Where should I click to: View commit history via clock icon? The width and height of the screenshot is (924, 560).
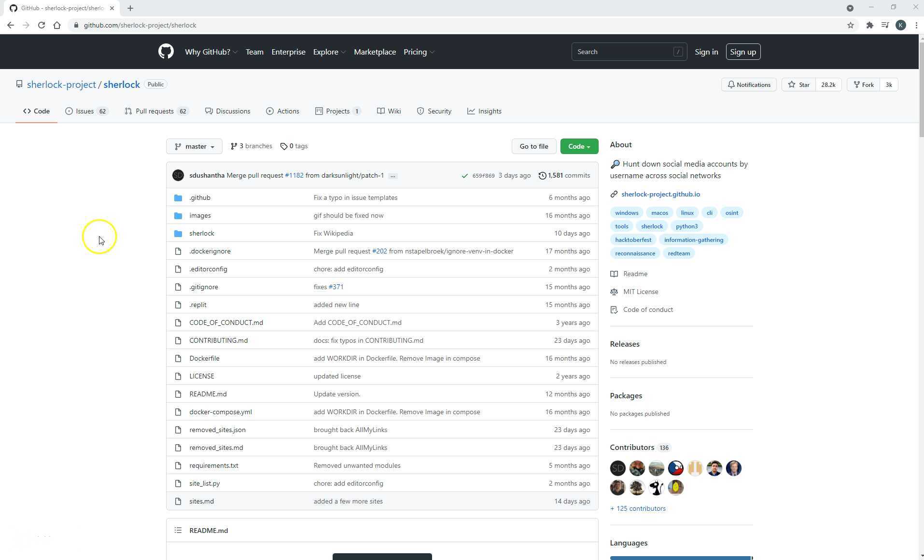tap(542, 175)
